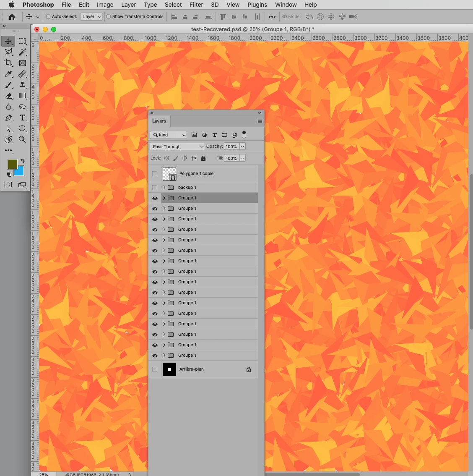
Task: Select the Gradient tool
Action: [x=22, y=96]
